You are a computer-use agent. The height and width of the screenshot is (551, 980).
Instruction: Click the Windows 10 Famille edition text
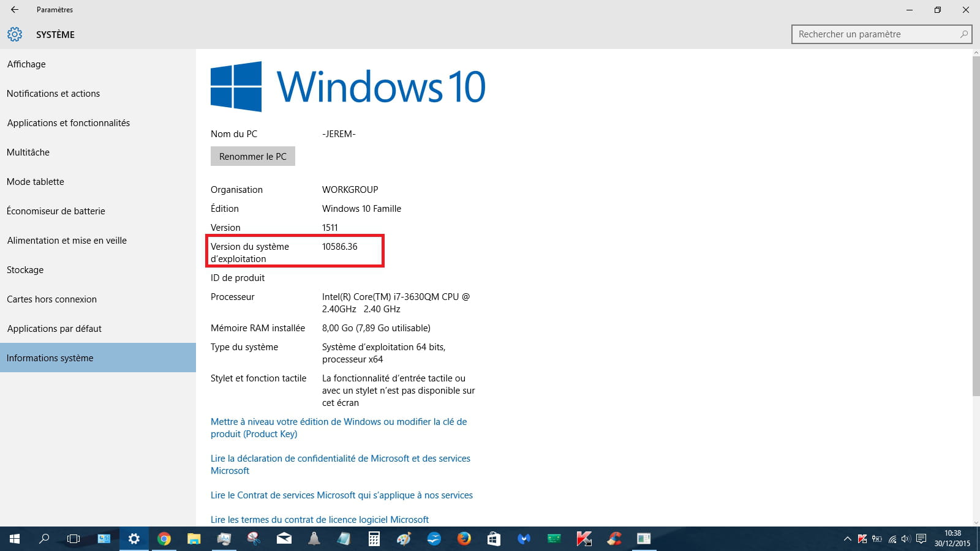coord(361,208)
